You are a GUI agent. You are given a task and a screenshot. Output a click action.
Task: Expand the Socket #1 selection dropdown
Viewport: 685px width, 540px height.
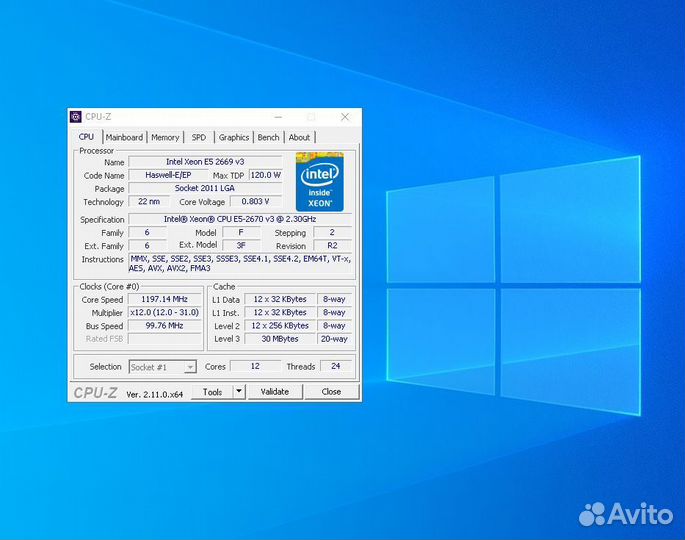point(189,367)
